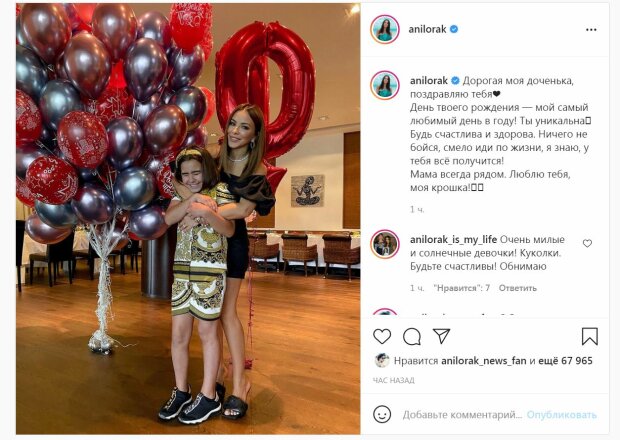View likes count on first comment
The image size is (620, 440).
coord(461,288)
